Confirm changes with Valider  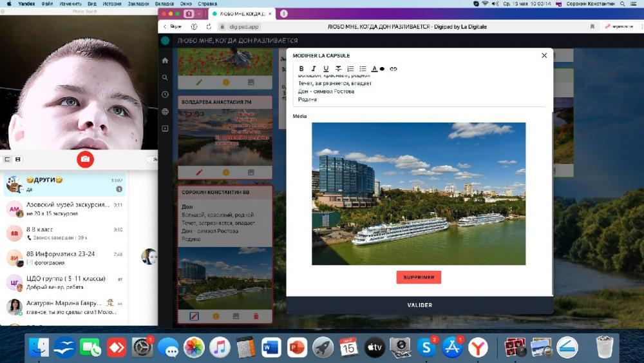click(419, 305)
